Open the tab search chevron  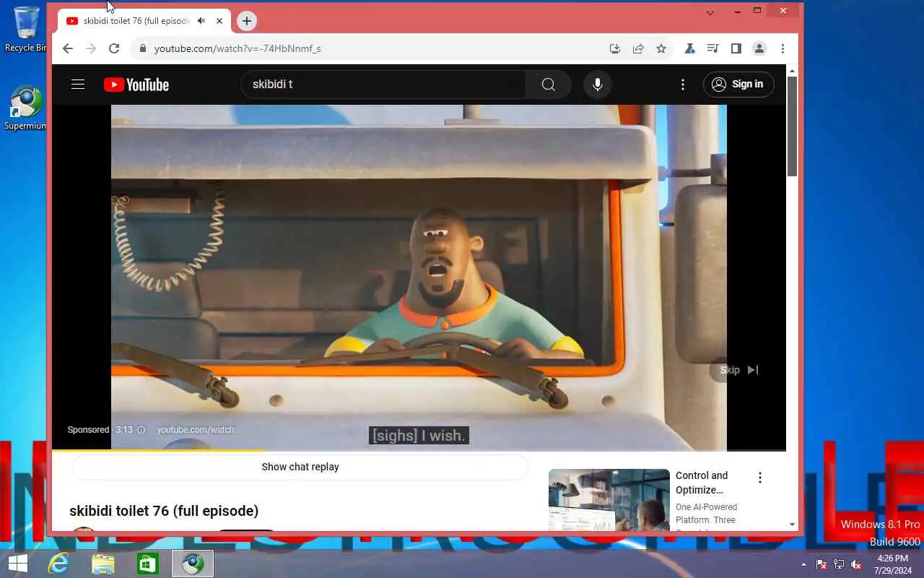click(710, 12)
